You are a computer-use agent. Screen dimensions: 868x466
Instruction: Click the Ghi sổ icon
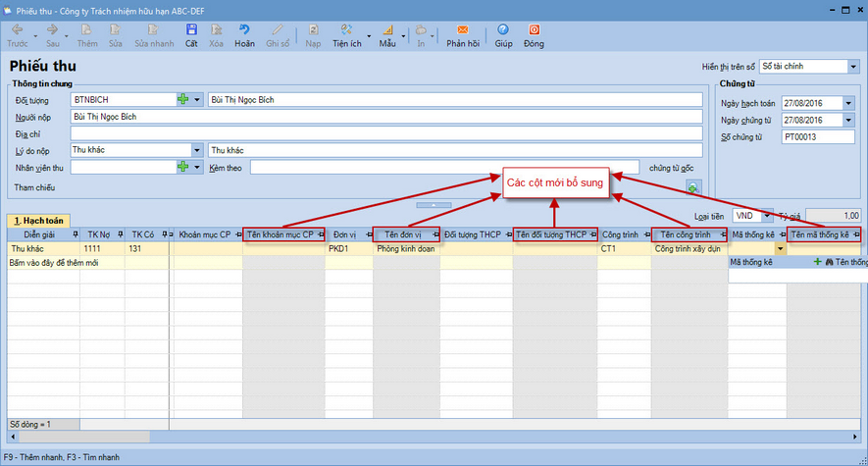coord(278,29)
